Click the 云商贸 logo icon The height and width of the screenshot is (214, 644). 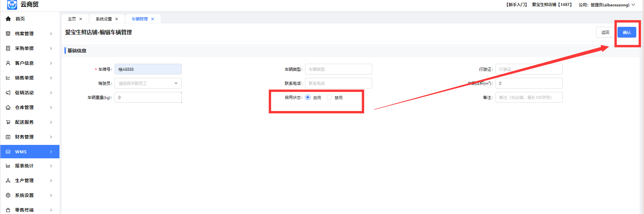coord(12,4)
